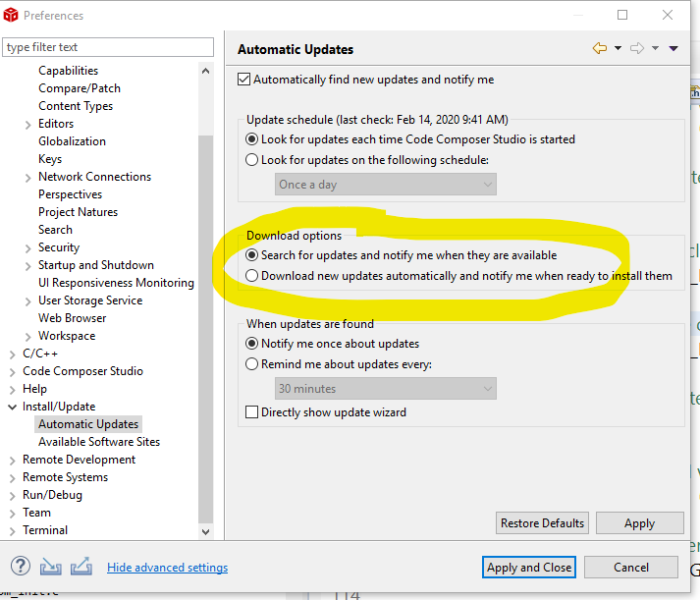Select Content Types tree item

tap(76, 106)
